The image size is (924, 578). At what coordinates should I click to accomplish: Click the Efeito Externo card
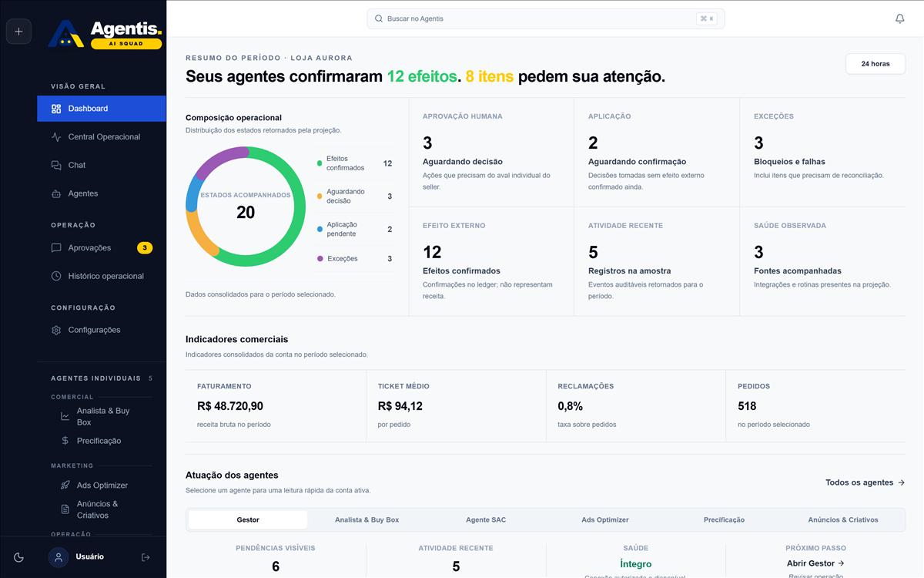tap(491, 261)
